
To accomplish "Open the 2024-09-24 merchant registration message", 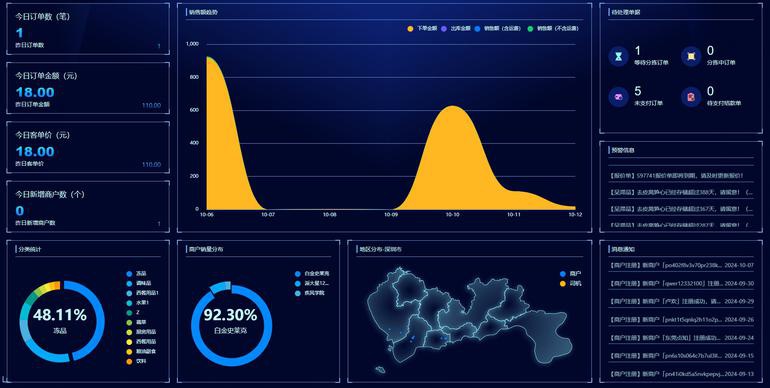I will pos(681,338).
